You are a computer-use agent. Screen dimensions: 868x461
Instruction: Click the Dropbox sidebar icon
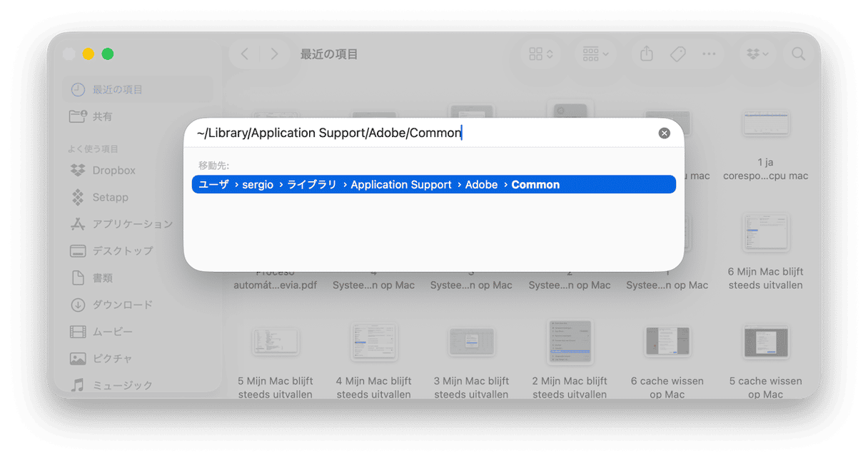[78, 171]
